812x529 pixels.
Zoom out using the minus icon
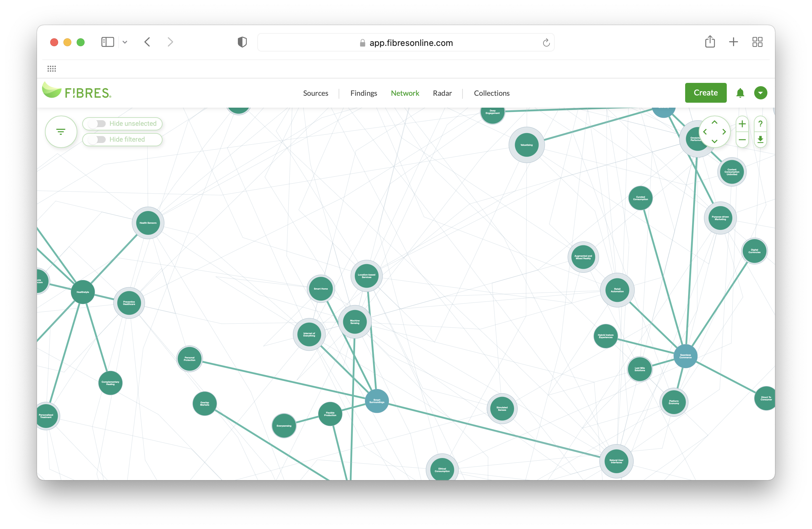742,140
